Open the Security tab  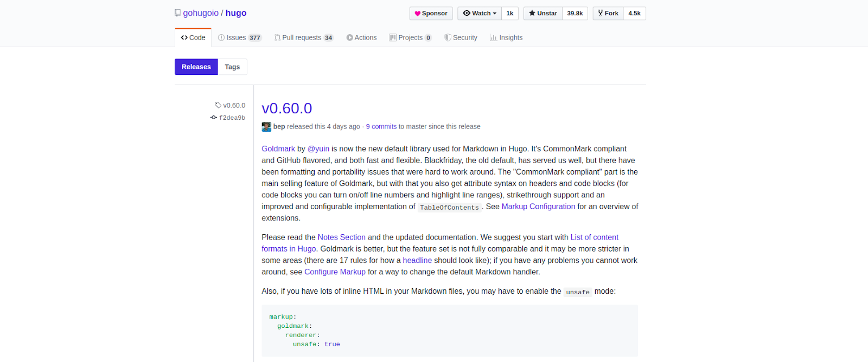tap(461, 37)
